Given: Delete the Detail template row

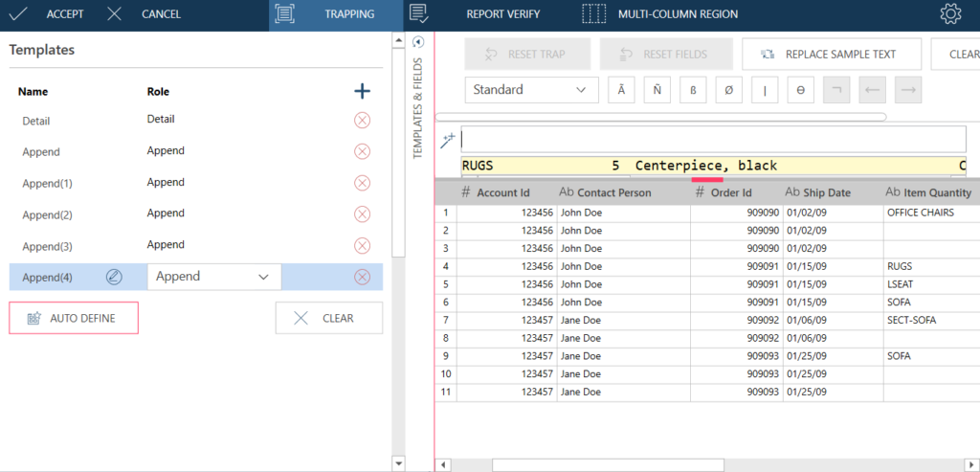Looking at the screenshot, I should [x=362, y=120].
